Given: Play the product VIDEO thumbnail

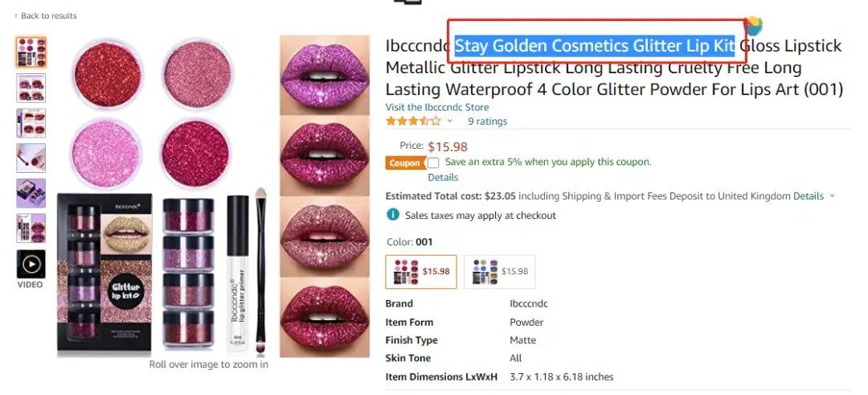Looking at the screenshot, I should (x=31, y=264).
